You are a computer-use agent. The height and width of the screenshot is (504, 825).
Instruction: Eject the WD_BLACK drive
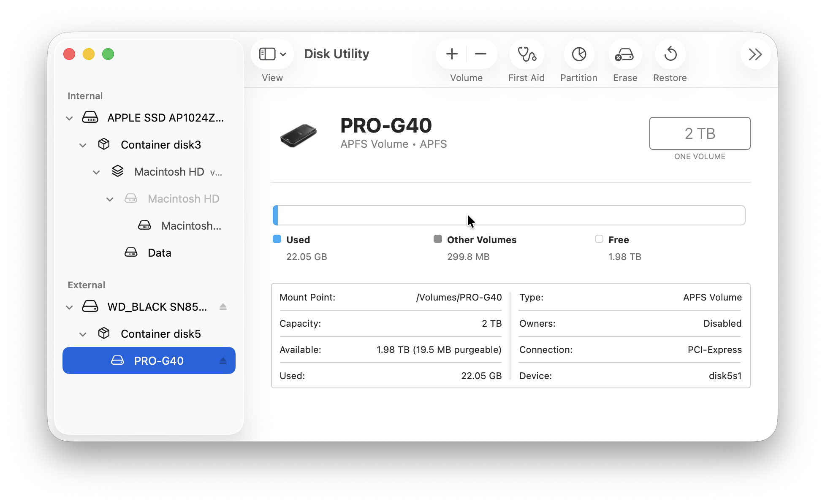[x=223, y=307]
